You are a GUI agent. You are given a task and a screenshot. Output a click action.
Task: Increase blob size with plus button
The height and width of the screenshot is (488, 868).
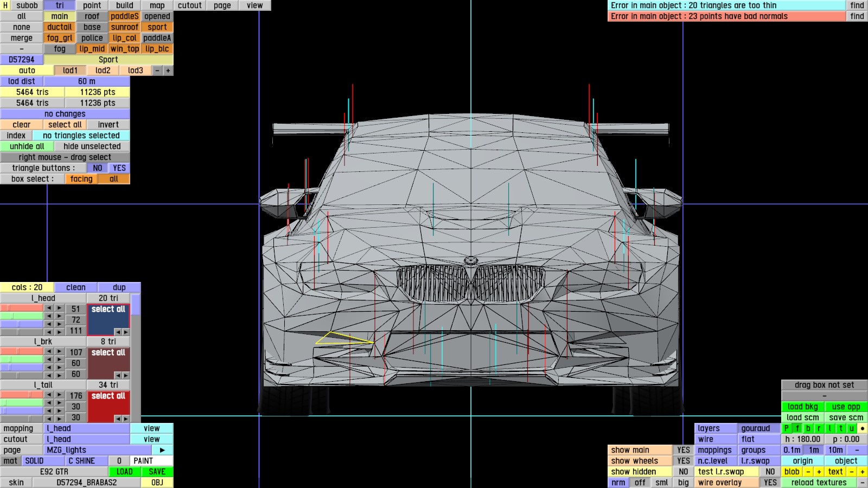click(819, 472)
